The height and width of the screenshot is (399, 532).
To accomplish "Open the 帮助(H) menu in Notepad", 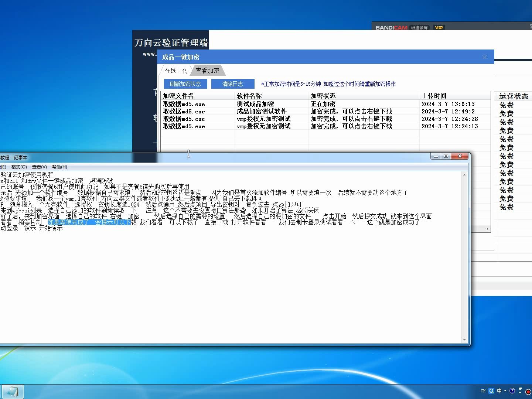I will pos(59,167).
